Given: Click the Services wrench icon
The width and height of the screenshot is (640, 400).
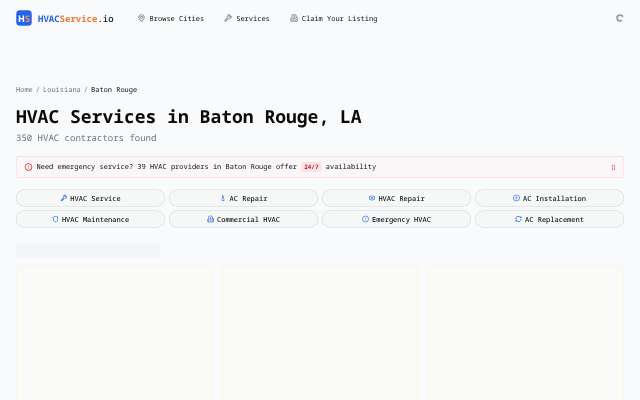Looking at the screenshot, I should pos(228,18).
